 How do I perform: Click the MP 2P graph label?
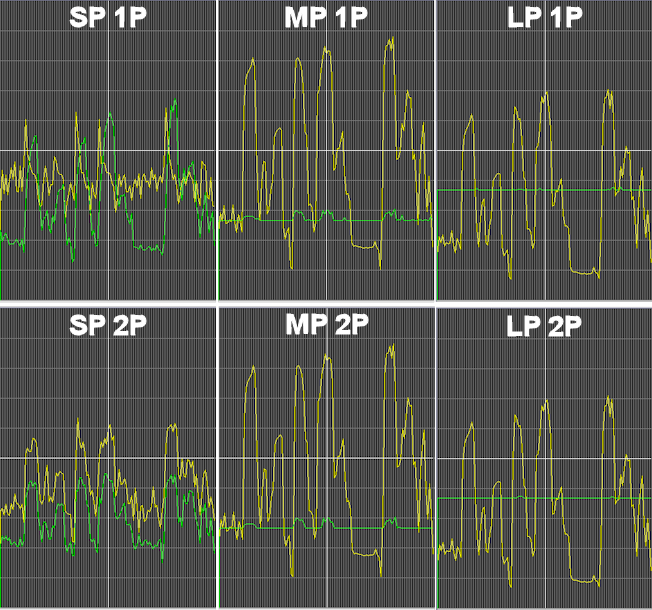[327, 324]
